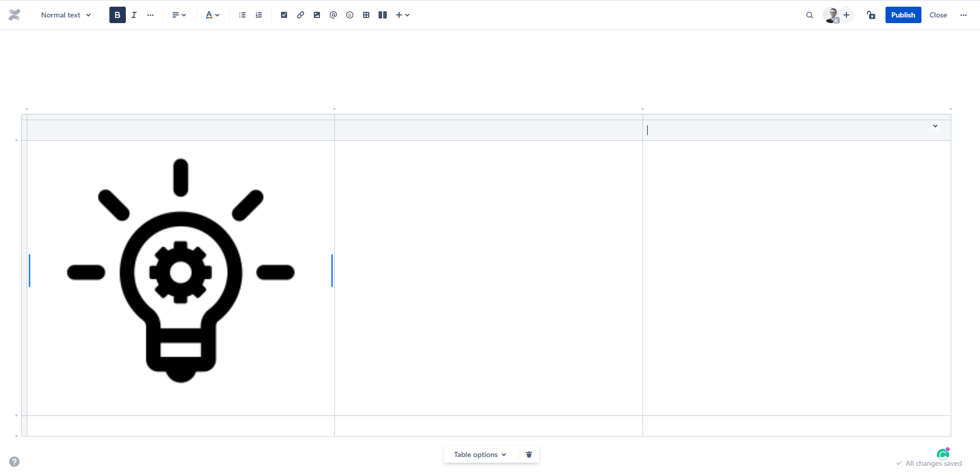Create a numbered list
This screenshot has width=980, height=475.
coord(259,15)
